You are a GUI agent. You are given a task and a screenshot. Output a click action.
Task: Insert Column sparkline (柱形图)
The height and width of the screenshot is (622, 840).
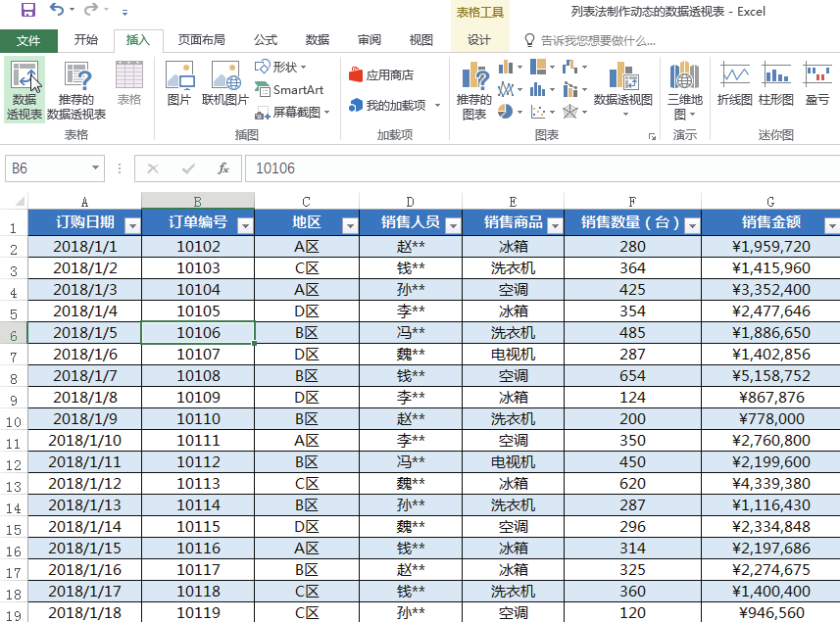776,83
